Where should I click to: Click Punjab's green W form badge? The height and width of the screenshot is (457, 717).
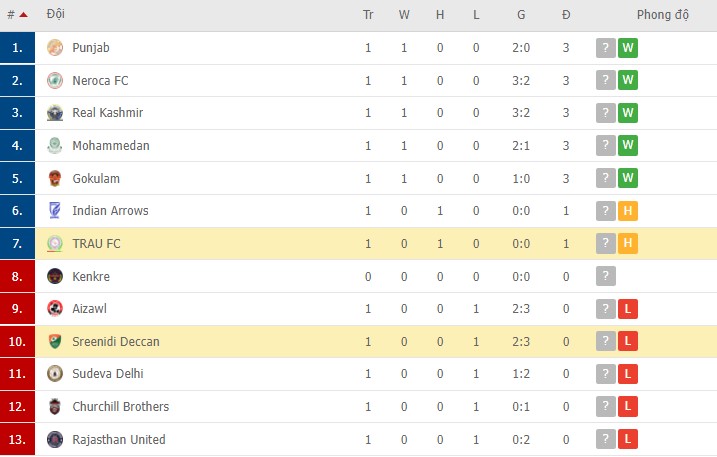(x=628, y=48)
